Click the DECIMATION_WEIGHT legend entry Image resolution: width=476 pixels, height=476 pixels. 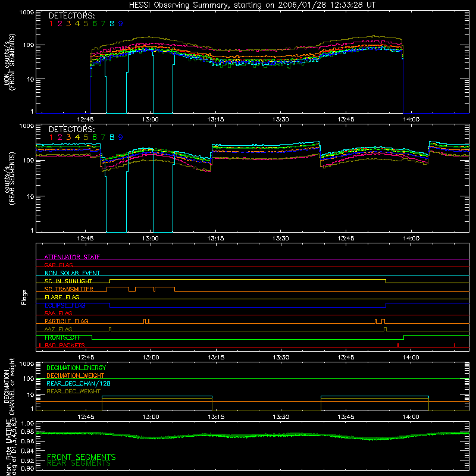(x=76, y=376)
